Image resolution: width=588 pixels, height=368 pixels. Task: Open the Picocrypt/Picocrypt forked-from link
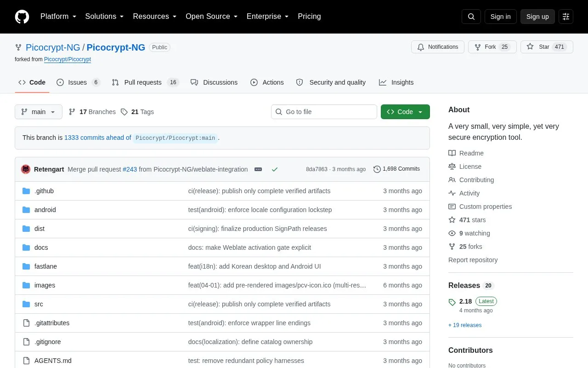tap(68, 59)
